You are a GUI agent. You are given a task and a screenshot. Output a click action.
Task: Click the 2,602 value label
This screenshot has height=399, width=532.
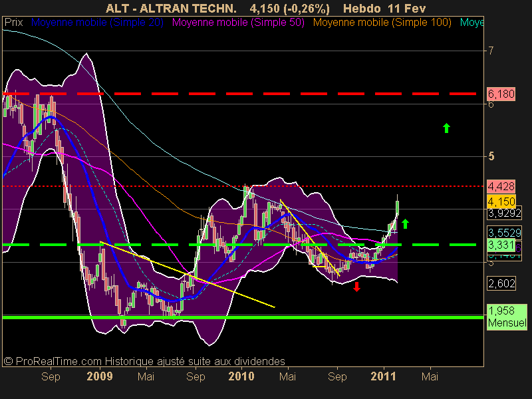(x=501, y=283)
